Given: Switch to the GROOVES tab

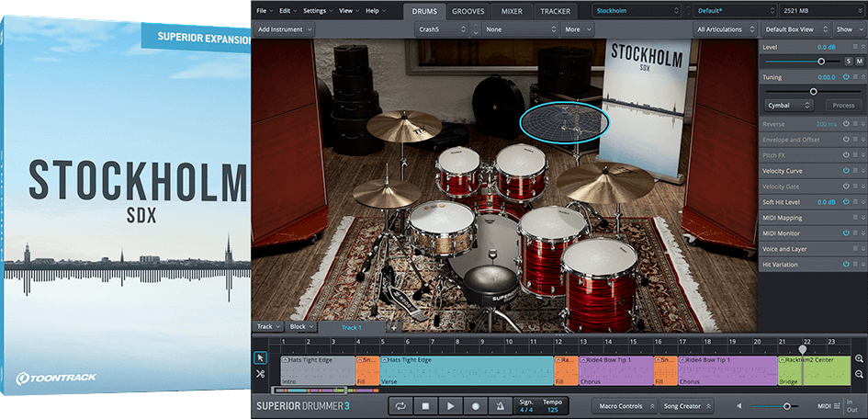Looking at the screenshot, I should coord(468,10).
